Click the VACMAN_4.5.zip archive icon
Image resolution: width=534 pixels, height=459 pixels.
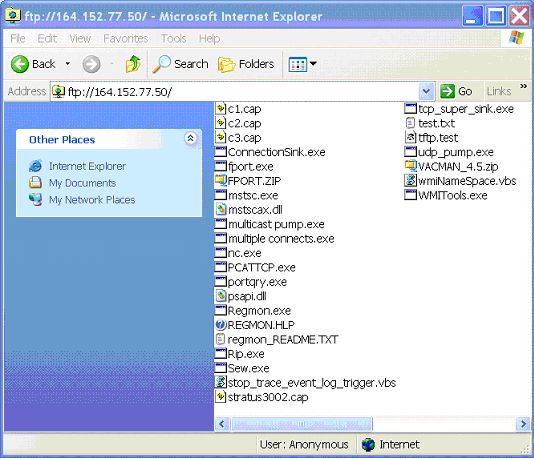[410, 166]
